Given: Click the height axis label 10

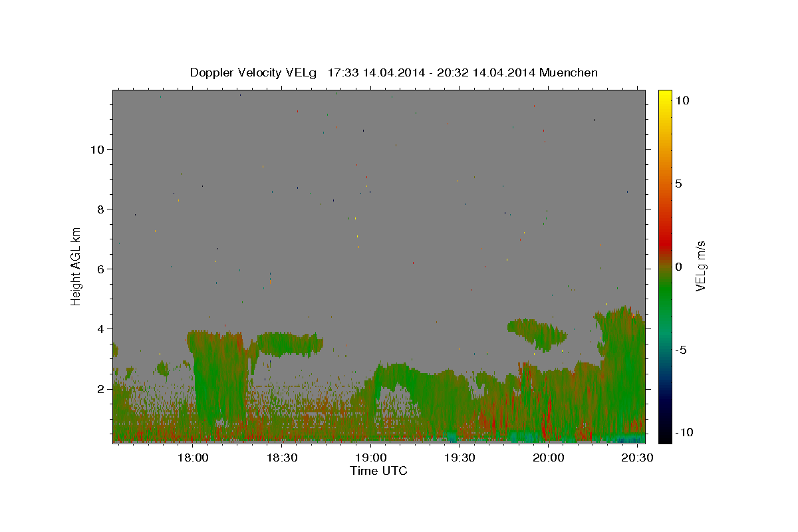Looking at the screenshot, I should [97, 149].
